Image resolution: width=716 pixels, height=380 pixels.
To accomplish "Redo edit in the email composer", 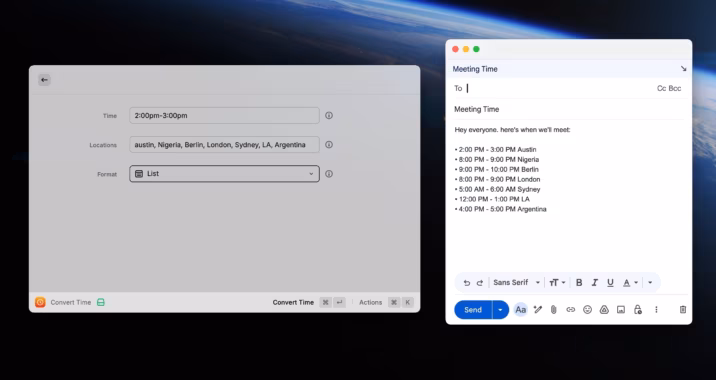I will 479,283.
